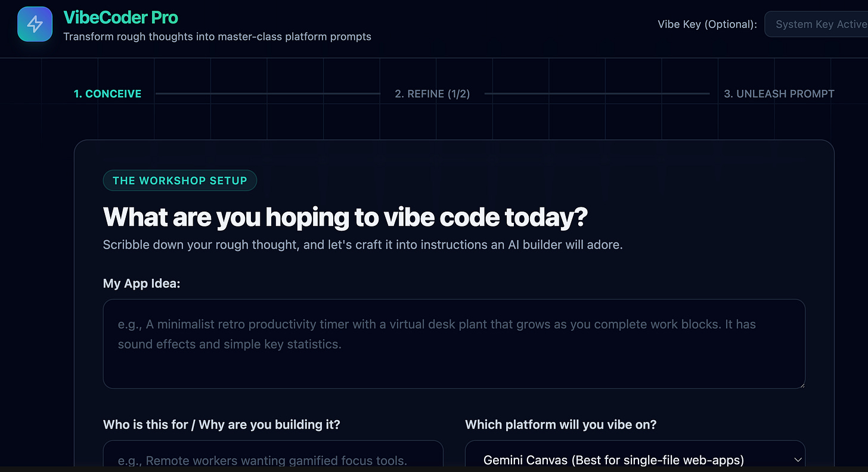Click the Which platform will you vibe on label
Viewport: 868px width, 472px height.
(x=560, y=424)
